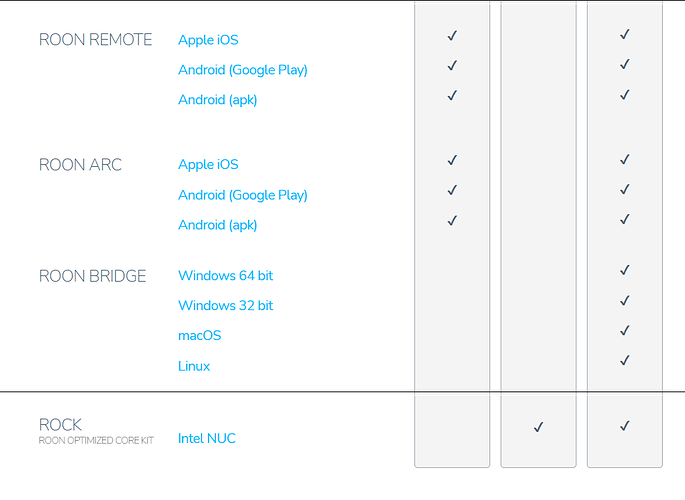Click first-column checkmark for Roon Remote Apple iOS
This screenshot has height=500, width=685.
[x=452, y=35]
